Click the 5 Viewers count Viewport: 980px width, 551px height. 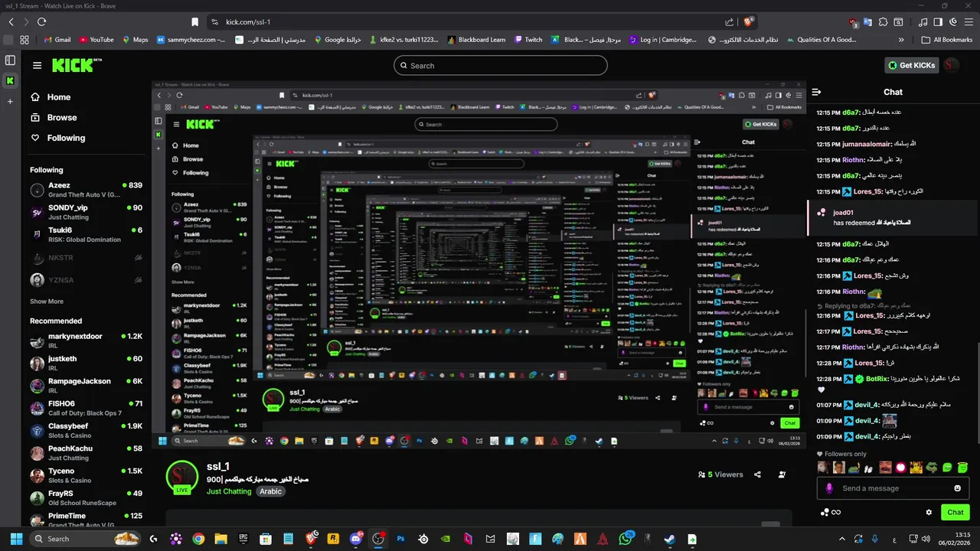(x=720, y=474)
